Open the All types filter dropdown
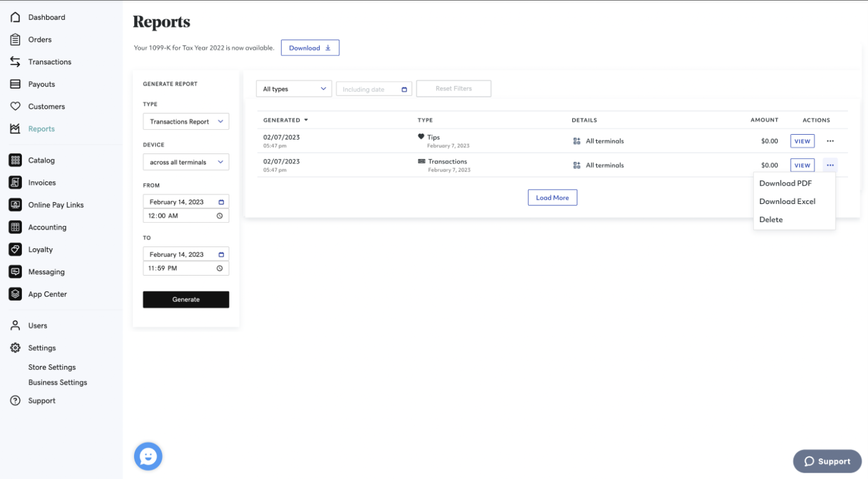Image resolution: width=868 pixels, height=479 pixels. [293, 89]
